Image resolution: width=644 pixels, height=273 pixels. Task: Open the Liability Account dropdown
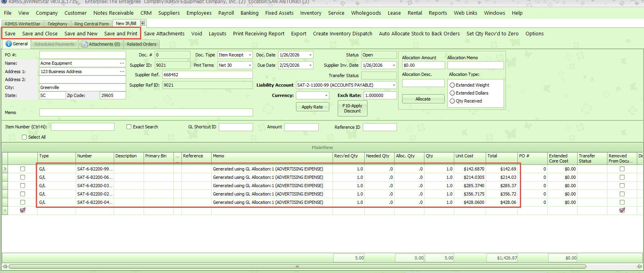coord(394,85)
